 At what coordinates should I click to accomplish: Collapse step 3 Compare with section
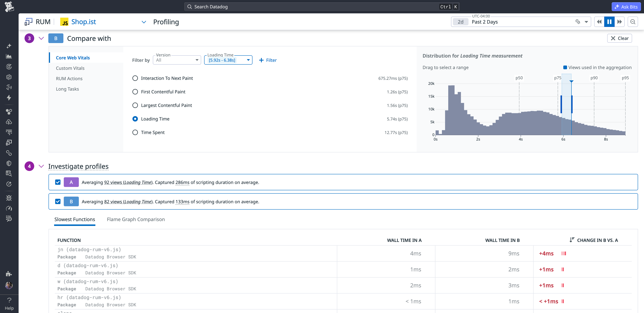[x=41, y=38]
